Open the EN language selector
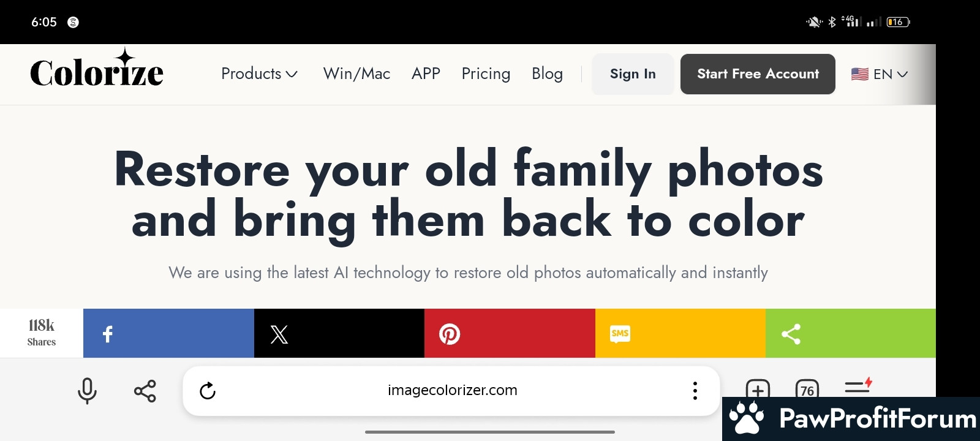980x441 pixels. coord(880,74)
